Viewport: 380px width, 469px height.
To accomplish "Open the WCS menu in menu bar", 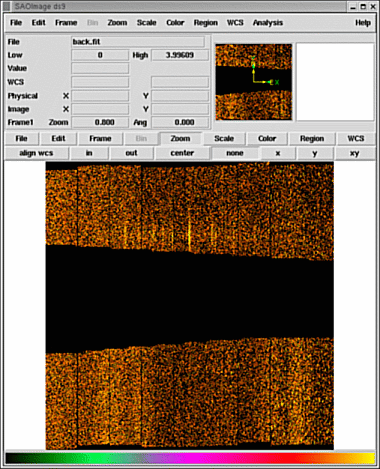I will (x=235, y=23).
